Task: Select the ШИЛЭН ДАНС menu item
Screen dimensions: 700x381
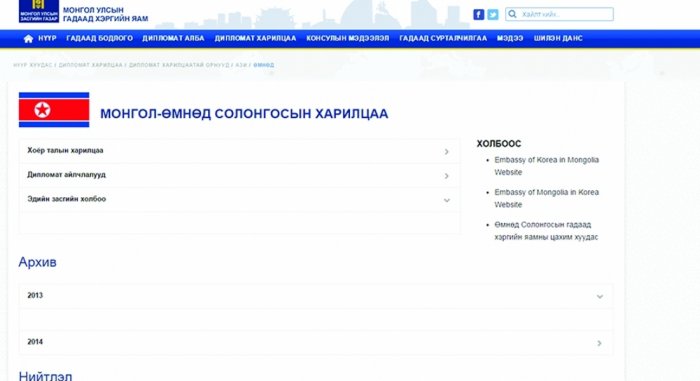Action: click(558, 38)
